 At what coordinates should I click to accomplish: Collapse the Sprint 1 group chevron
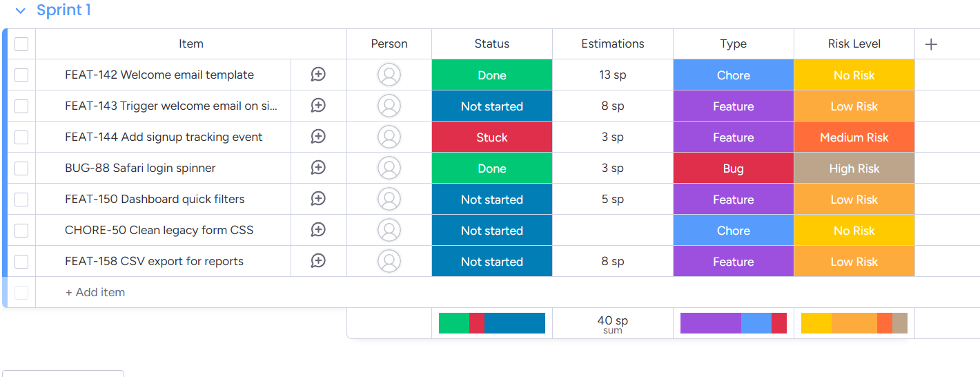pyautogui.click(x=21, y=11)
